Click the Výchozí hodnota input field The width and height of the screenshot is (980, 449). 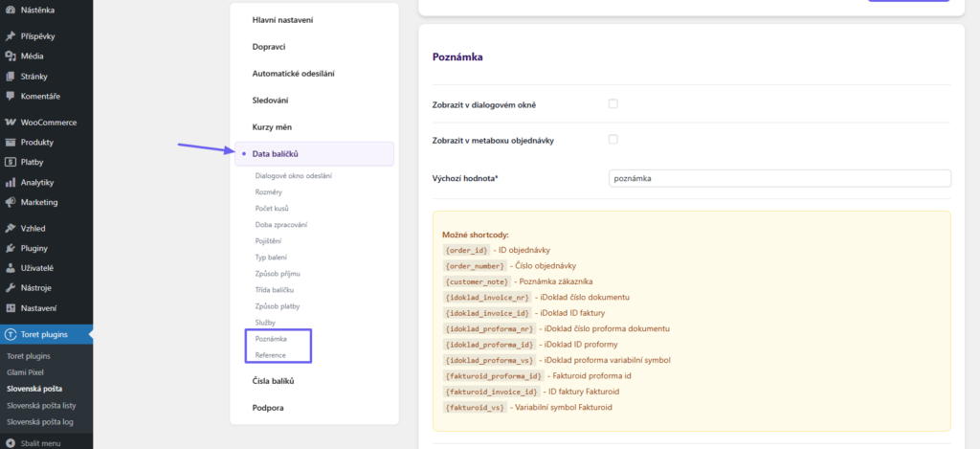pyautogui.click(x=779, y=178)
